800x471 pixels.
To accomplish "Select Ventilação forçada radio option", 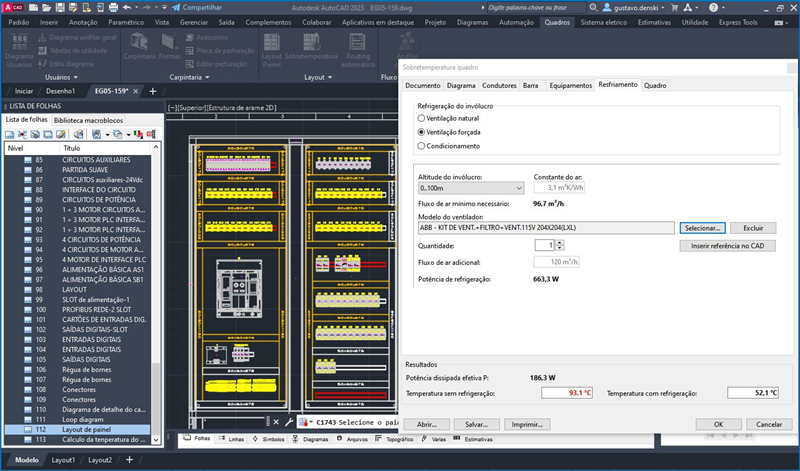I will click(421, 132).
